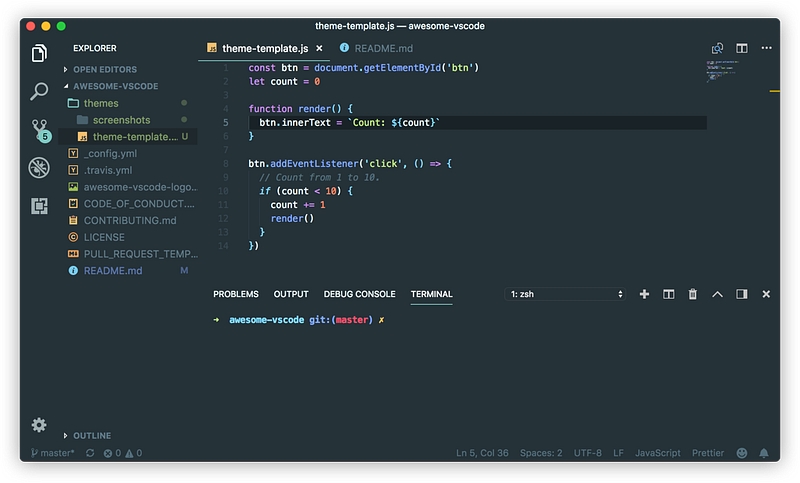Viewport: 800px width, 483px height.
Task: Split the editor using the top-right layout icon
Action: pyautogui.click(x=742, y=48)
